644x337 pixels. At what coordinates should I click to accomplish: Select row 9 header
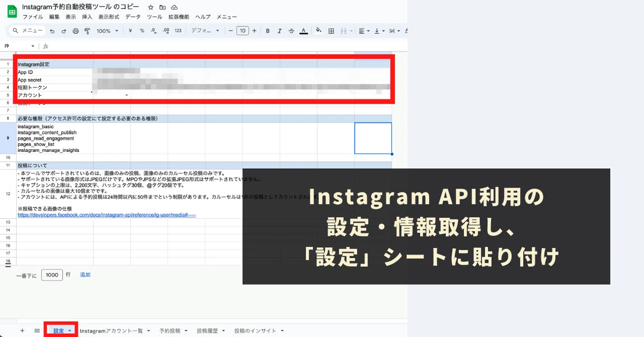point(8,138)
